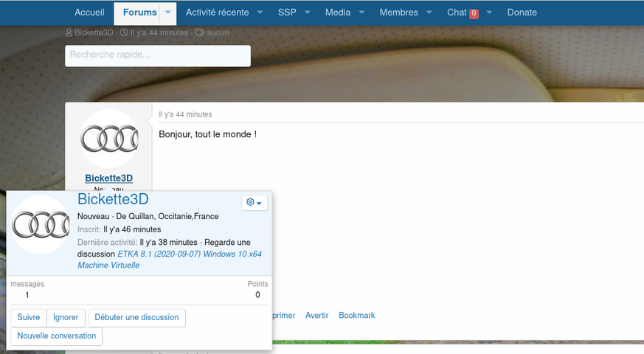Click the post text Bonjour, tout le monde
Viewport: 644px width, 354px height.
pos(207,134)
